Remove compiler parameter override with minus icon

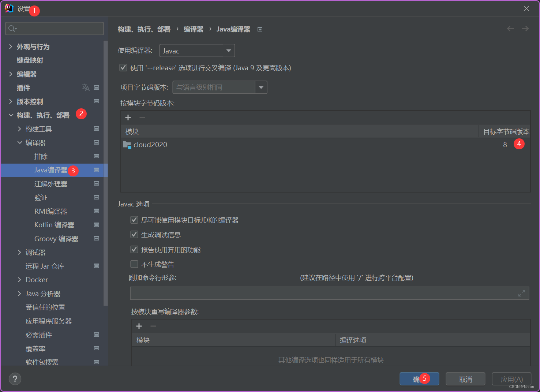(x=153, y=326)
